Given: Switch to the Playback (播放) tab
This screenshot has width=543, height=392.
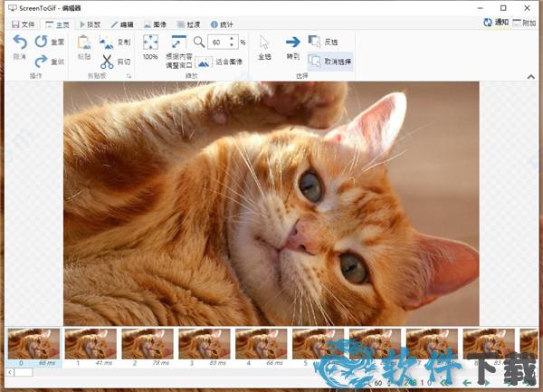Looking at the screenshot, I should click(89, 23).
